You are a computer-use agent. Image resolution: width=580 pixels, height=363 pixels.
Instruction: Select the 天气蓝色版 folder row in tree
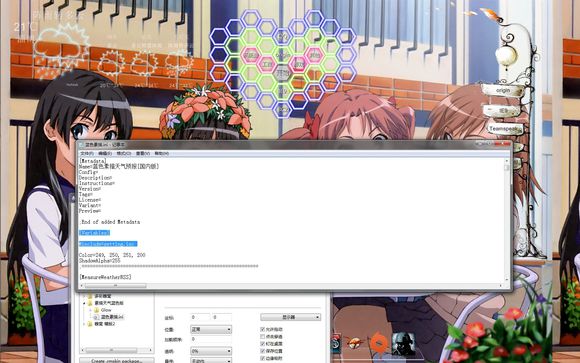pos(106,303)
